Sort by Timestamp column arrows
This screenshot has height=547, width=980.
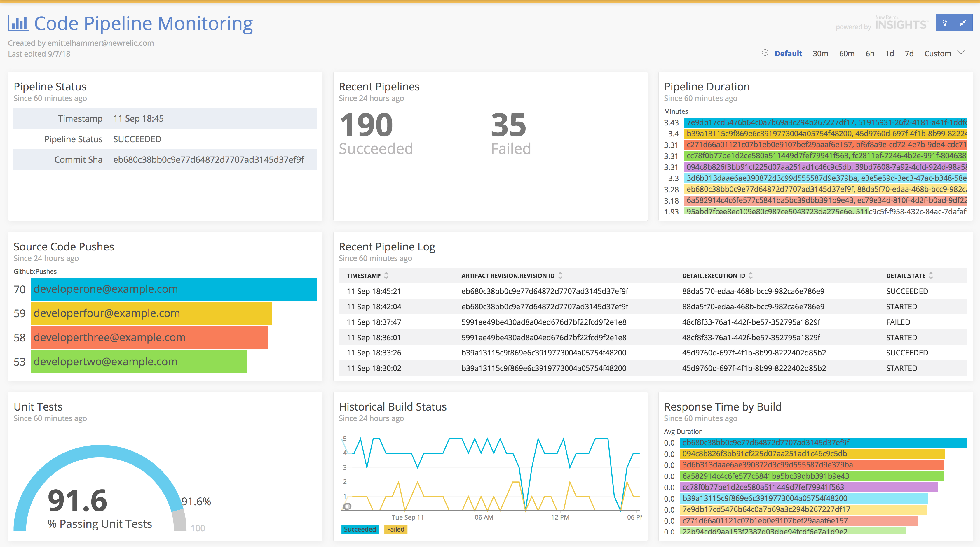click(386, 276)
